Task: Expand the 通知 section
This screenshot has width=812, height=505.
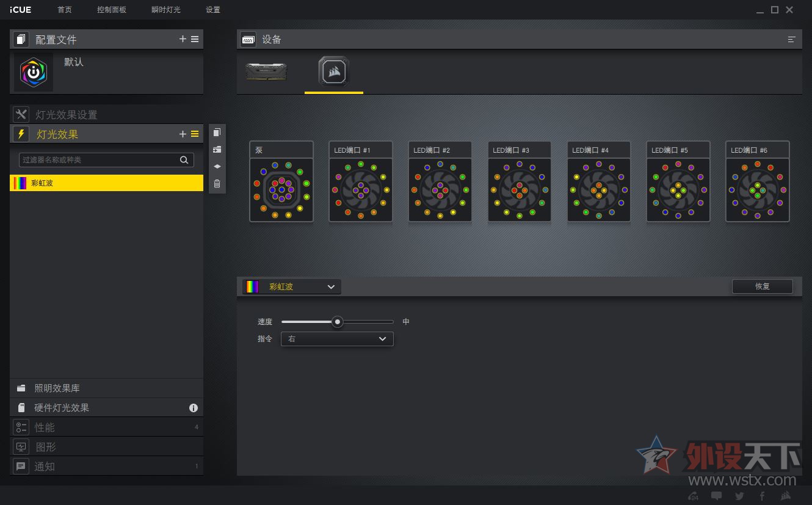Action: click(107, 467)
